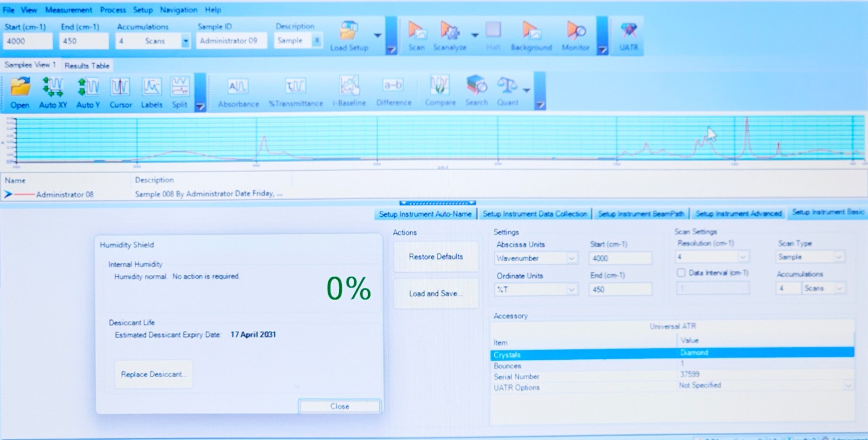Start a Scan

coord(417,36)
